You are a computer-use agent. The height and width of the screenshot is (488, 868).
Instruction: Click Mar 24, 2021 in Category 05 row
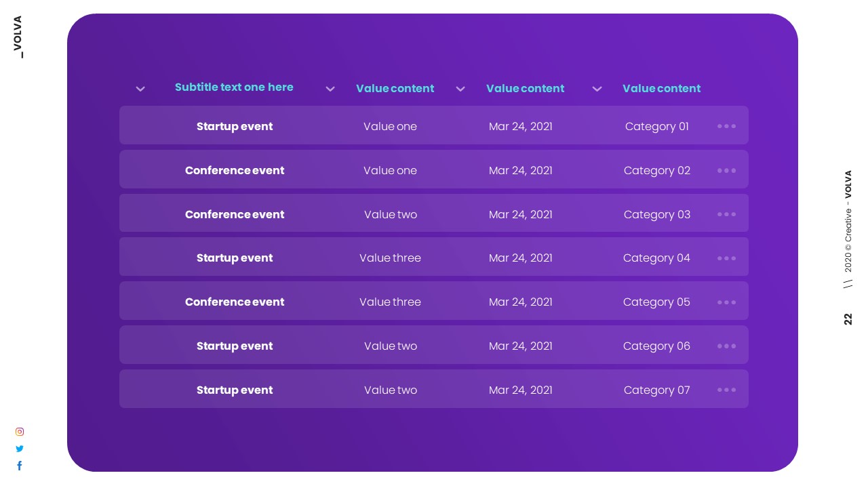tap(521, 302)
